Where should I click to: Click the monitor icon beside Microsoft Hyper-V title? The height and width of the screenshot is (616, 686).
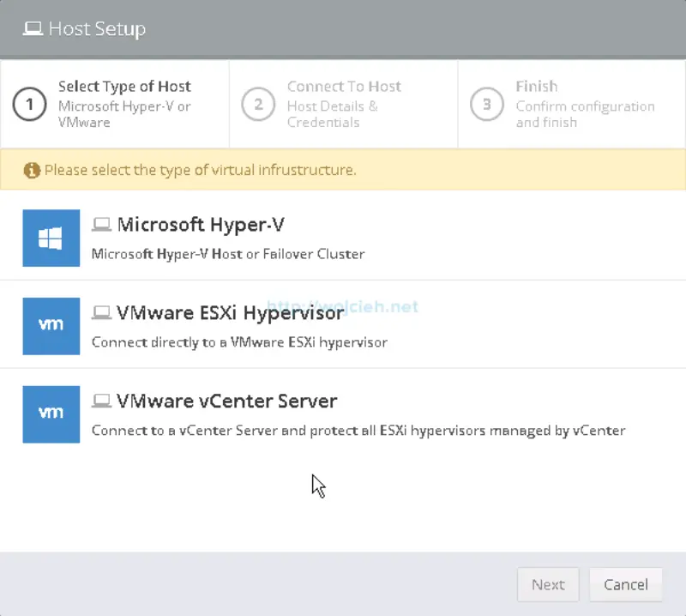pos(102,222)
